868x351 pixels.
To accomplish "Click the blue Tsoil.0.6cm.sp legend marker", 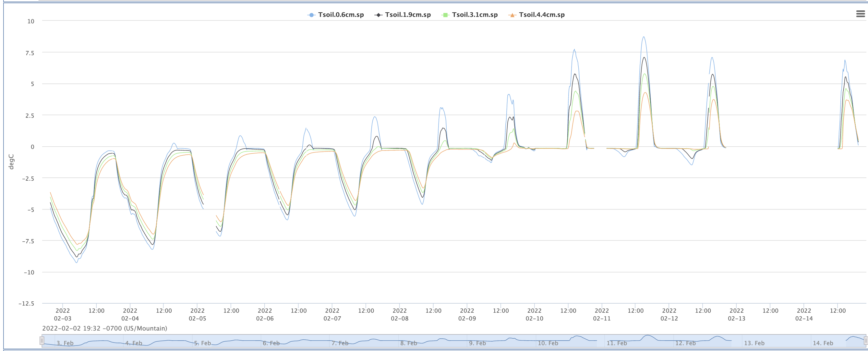I will (x=311, y=15).
